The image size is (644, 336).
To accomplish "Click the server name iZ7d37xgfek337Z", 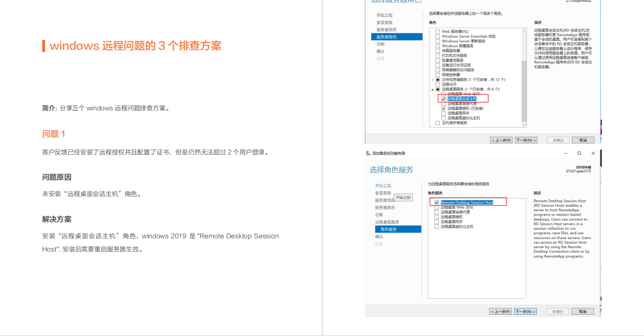I will 578,171.
